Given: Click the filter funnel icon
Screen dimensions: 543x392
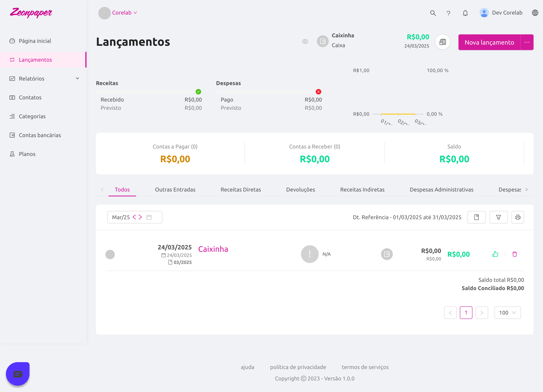Looking at the screenshot, I should point(498,217).
